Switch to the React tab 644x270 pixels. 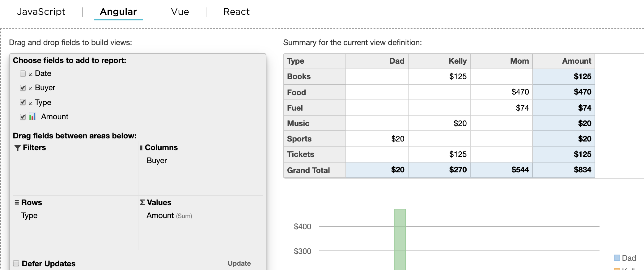click(x=236, y=12)
